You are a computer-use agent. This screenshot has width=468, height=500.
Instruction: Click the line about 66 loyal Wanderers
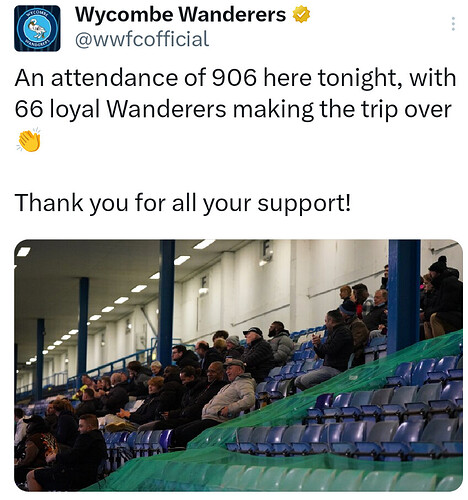click(233, 109)
